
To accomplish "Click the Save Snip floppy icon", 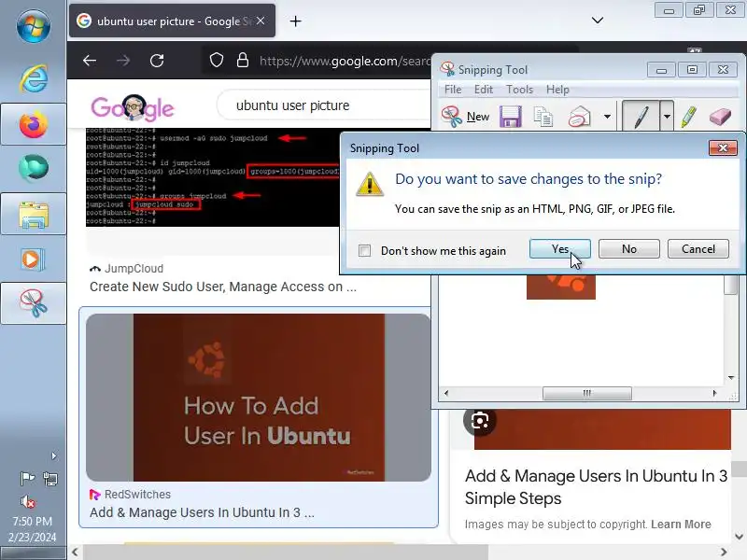I will point(510,116).
